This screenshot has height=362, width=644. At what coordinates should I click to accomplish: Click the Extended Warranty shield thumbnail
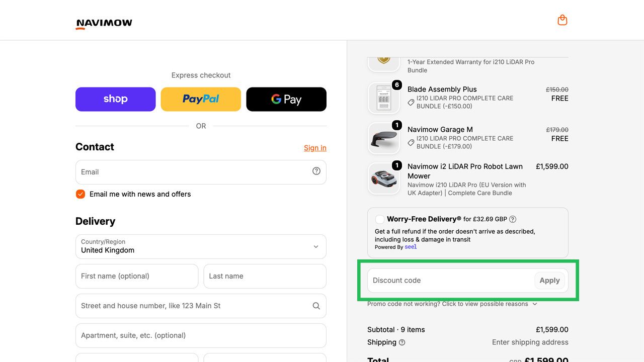(384, 64)
